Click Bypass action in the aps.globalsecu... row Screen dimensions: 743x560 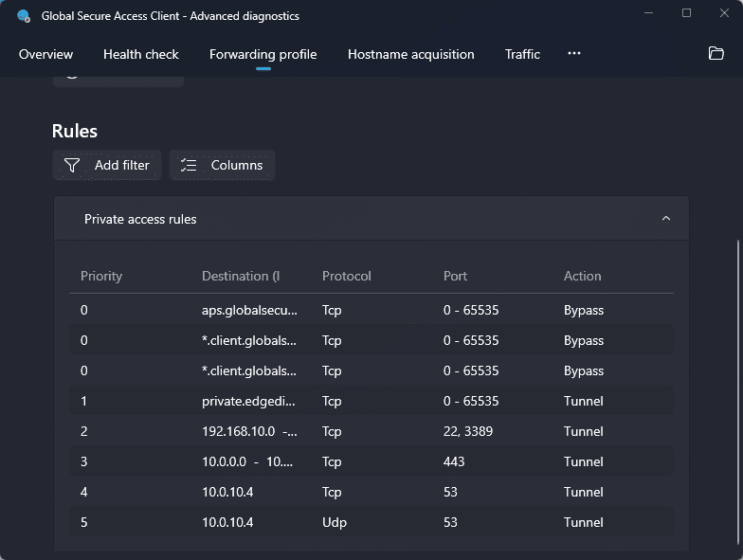(x=584, y=311)
